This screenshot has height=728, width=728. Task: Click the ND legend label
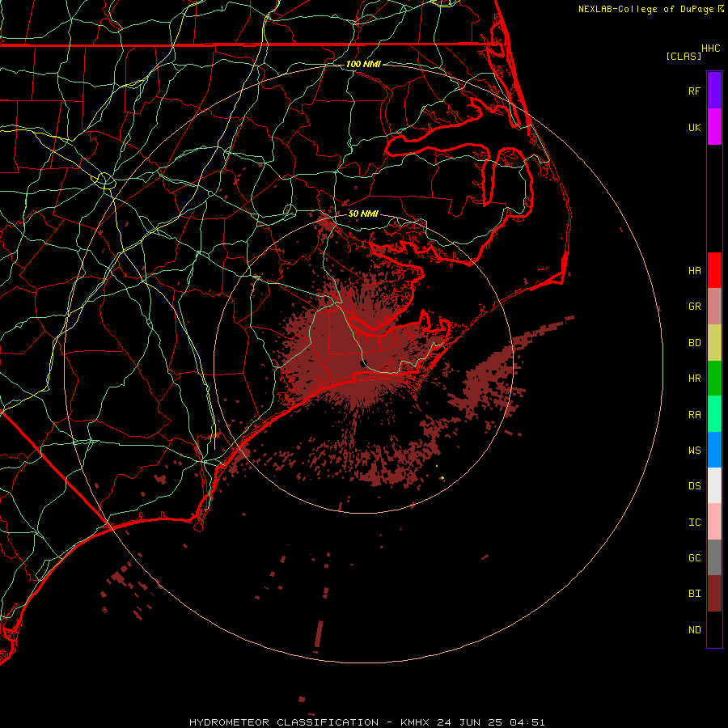pos(694,630)
